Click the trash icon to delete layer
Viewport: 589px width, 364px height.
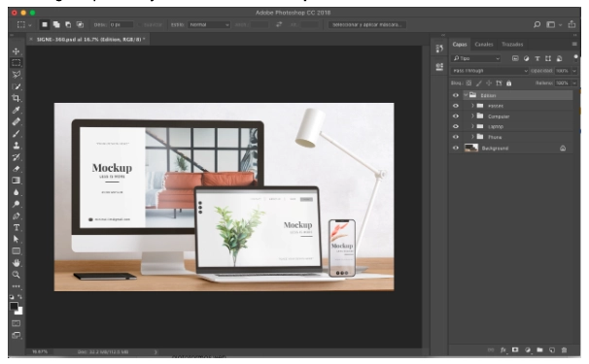[564, 349]
